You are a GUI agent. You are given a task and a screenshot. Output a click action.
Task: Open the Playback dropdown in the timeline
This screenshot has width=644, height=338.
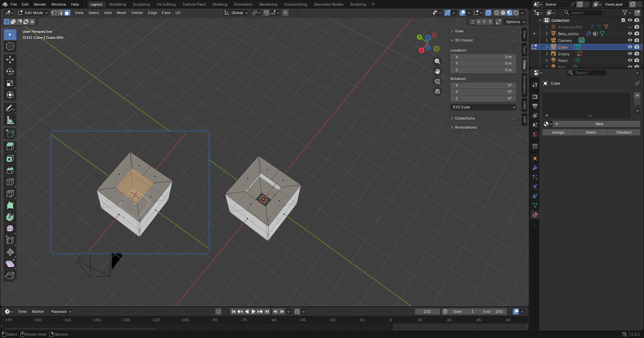[61, 312]
